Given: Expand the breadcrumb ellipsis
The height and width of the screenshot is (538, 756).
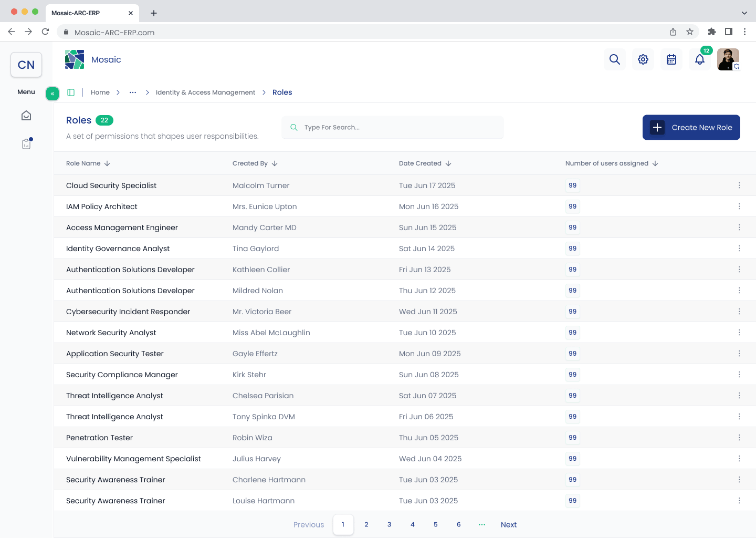Looking at the screenshot, I should click(x=133, y=92).
